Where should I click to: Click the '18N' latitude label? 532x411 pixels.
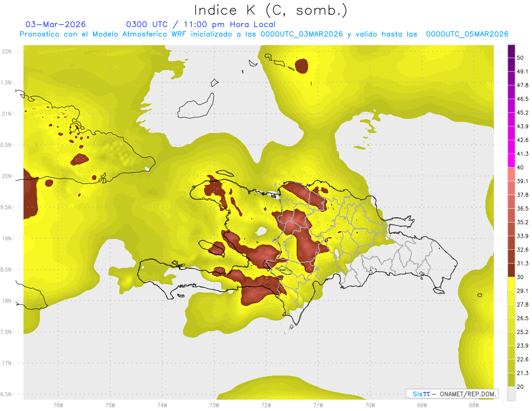click(x=7, y=301)
